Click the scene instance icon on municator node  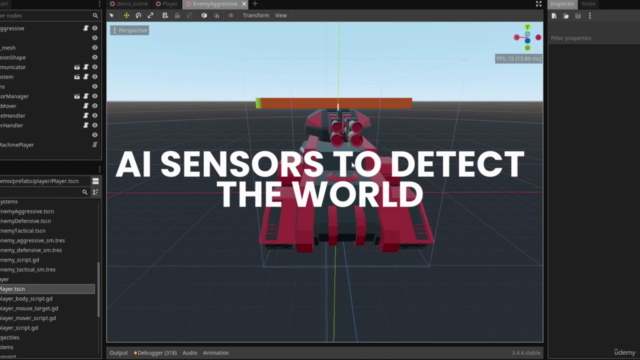click(x=77, y=67)
